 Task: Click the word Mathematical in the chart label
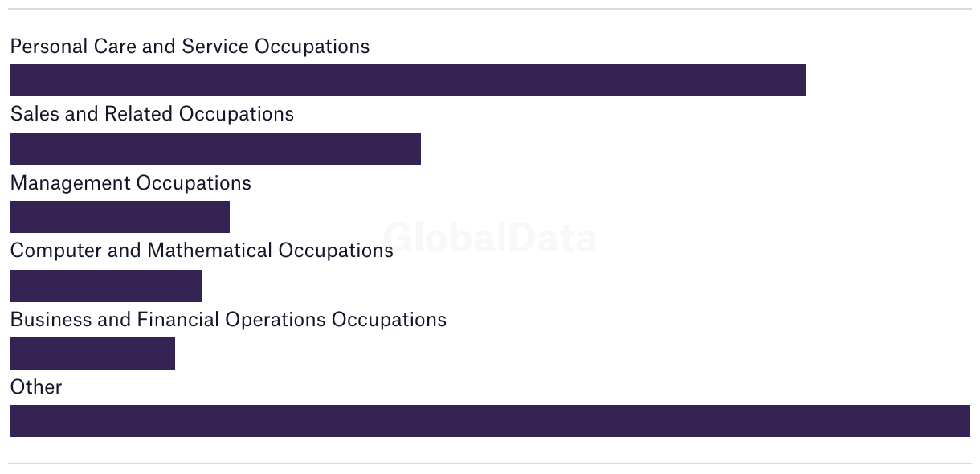coord(210,251)
